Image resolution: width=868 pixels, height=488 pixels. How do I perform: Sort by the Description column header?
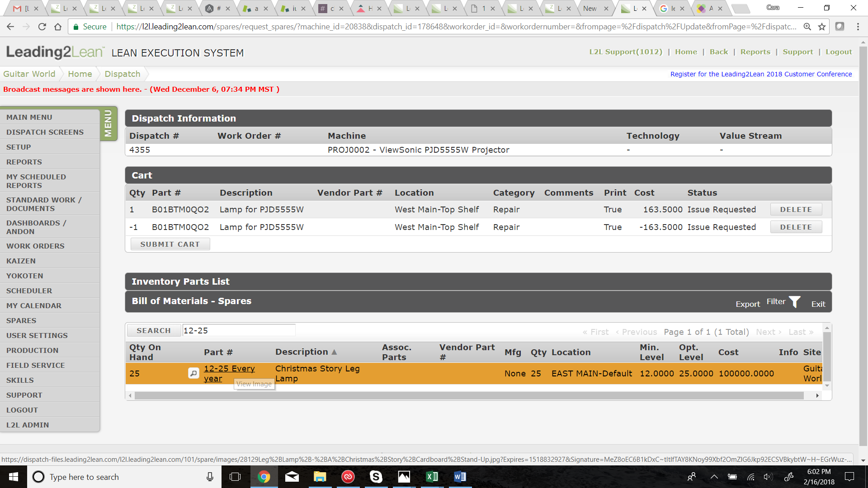(306, 352)
